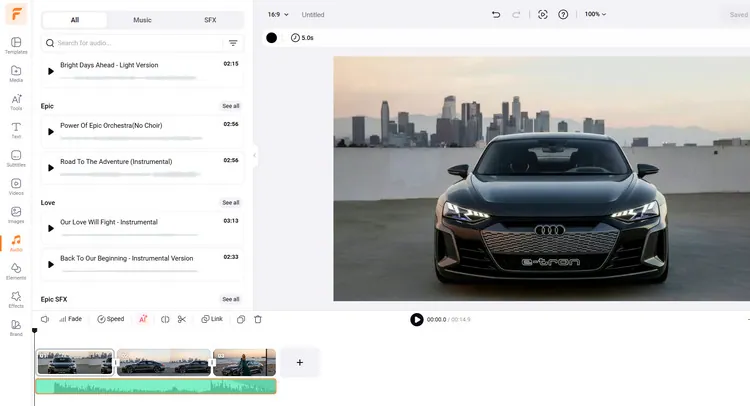See all Love tracks
This screenshot has height=406, width=750.
tap(231, 203)
